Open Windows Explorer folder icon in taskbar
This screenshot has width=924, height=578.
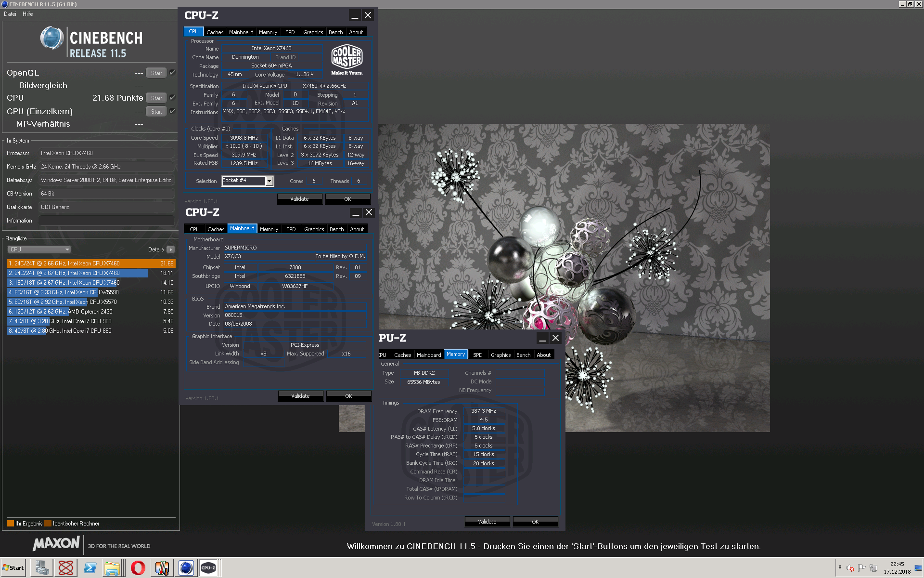click(113, 568)
